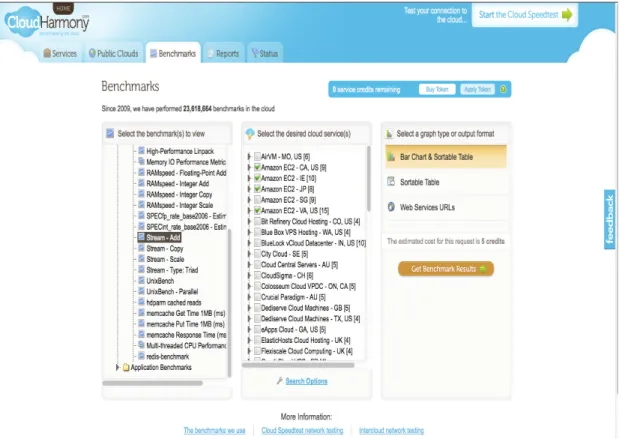Click the green arrow on the Speedtest button

click(x=566, y=15)
